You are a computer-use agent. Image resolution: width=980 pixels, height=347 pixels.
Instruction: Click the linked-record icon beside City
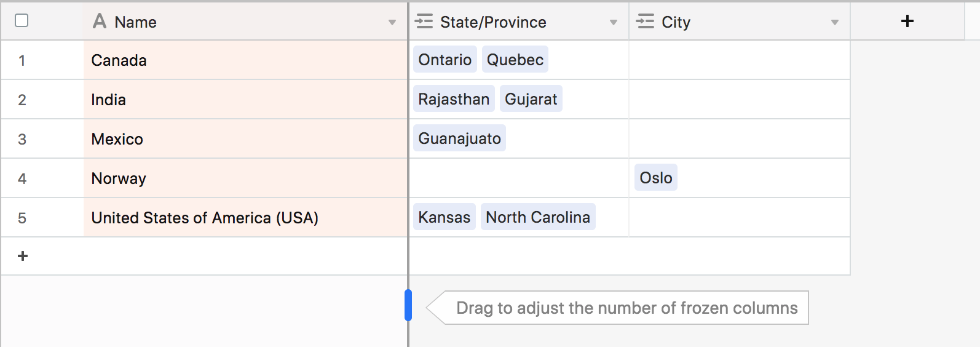click(x=645, y=22)
